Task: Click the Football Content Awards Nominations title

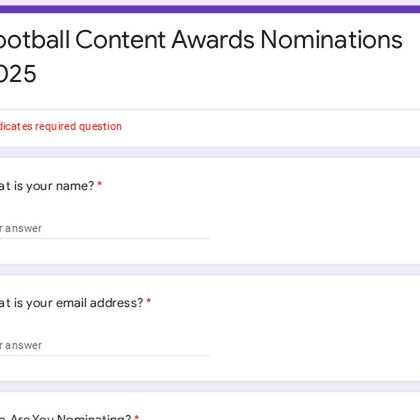Action: pos(201,40)
